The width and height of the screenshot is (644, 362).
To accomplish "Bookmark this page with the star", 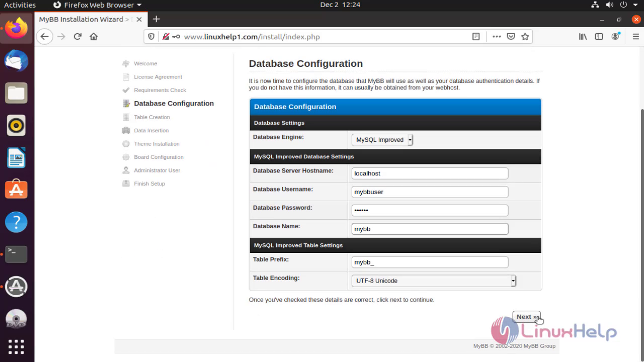I will [x=525, y=37].
